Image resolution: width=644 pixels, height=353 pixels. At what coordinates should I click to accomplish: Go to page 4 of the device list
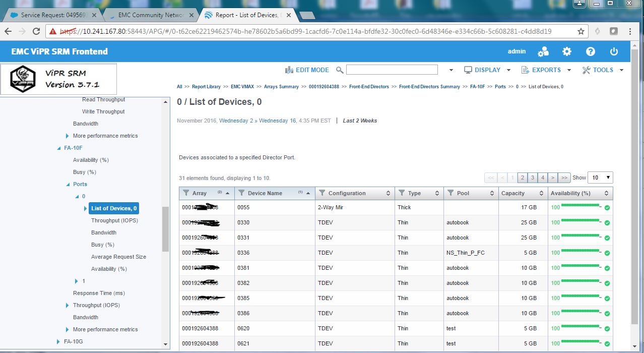coord(543,178)
